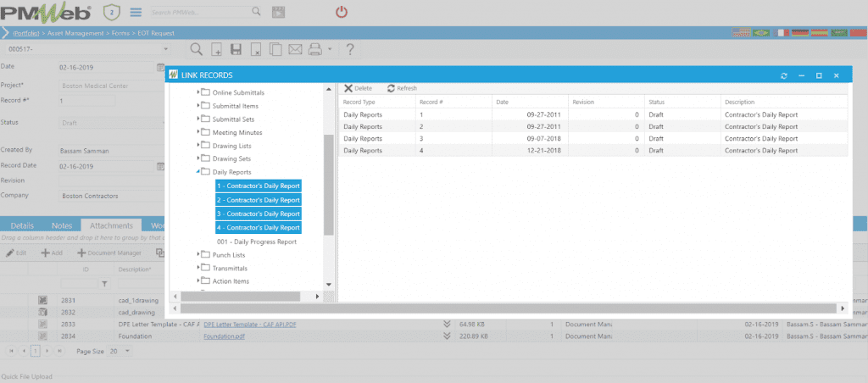This screenshot has width=868, height=383.
Task: Click refresh icon in Link Records title bar
Action: tap(784, 75)
